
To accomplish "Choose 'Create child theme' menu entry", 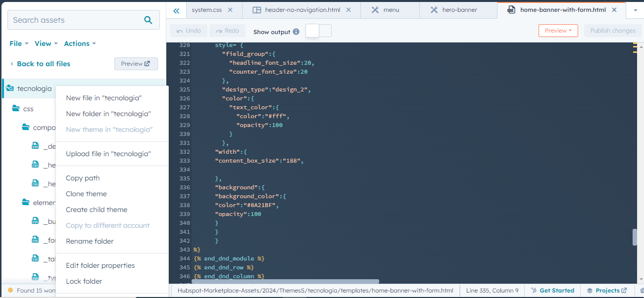I will [97, 210].
